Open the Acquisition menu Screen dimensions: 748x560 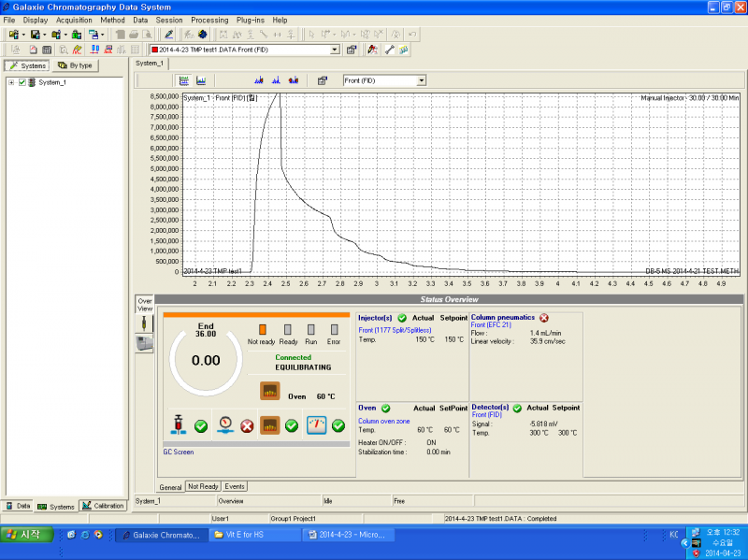click(x=74, y=20)
